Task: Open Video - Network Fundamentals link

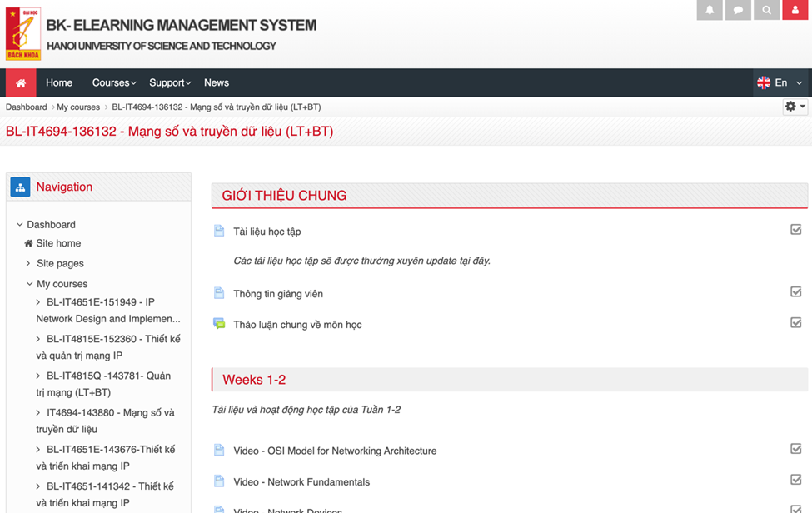Action: tap(301, 481)
